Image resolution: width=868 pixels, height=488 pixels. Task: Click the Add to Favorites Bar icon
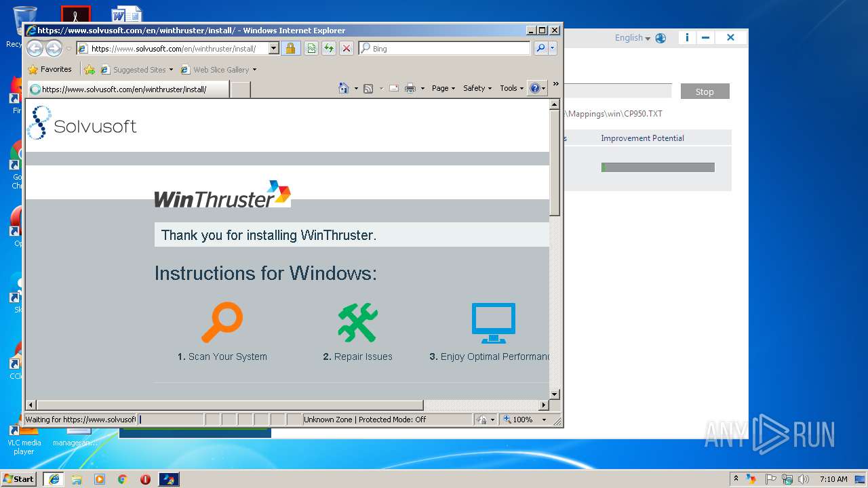(89, 69)
